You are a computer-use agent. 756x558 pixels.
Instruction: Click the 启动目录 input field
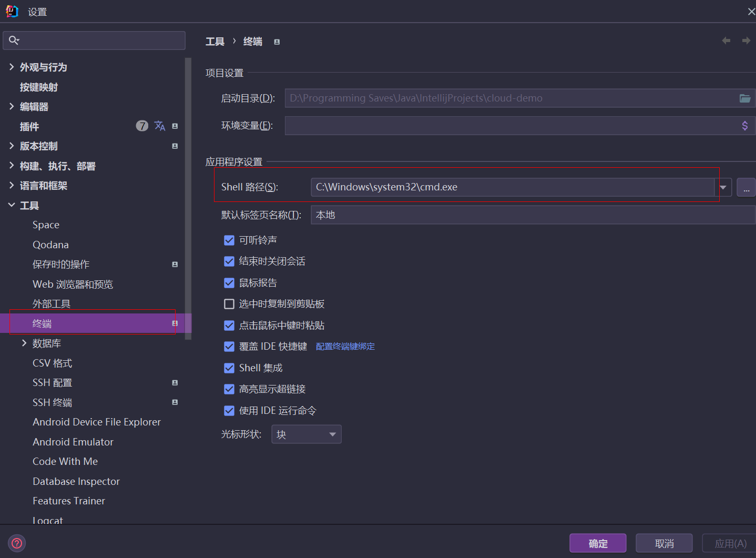[x=520, y=98]
